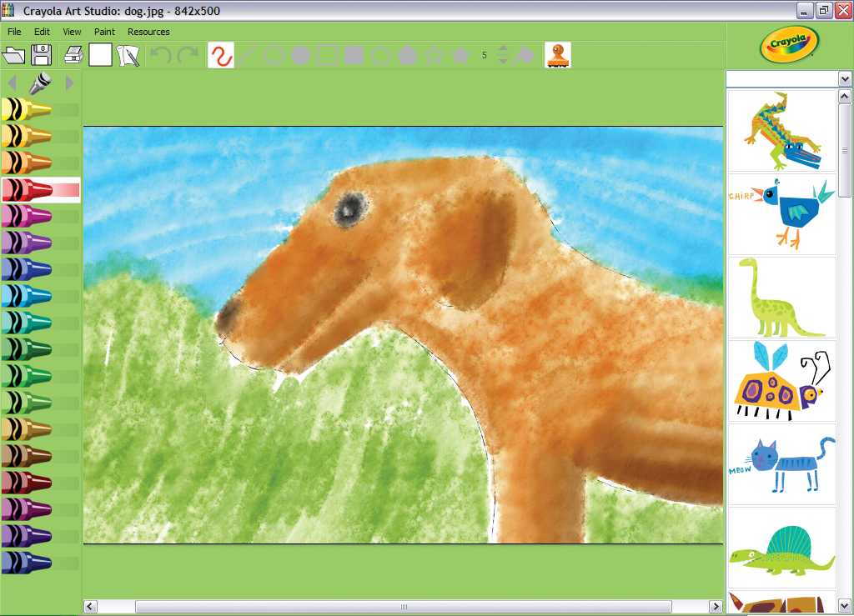Pick the yellow crayon at the top
The image size is (854, 616).
click(x=27, y=109)
